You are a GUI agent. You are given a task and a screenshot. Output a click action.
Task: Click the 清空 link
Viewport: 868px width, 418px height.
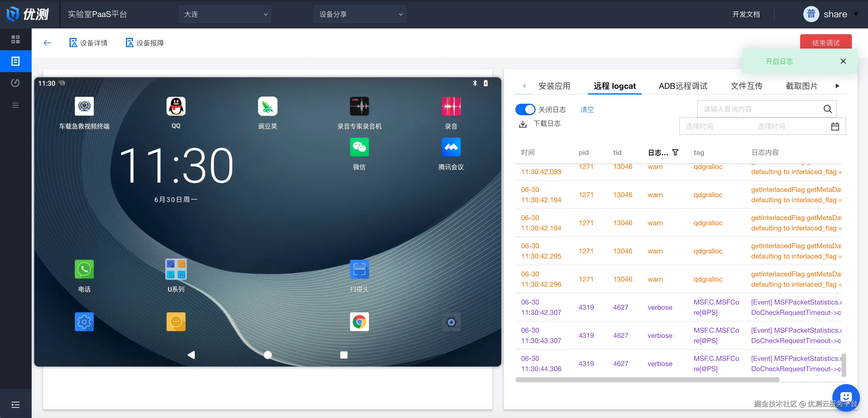[x=587, y=109]
